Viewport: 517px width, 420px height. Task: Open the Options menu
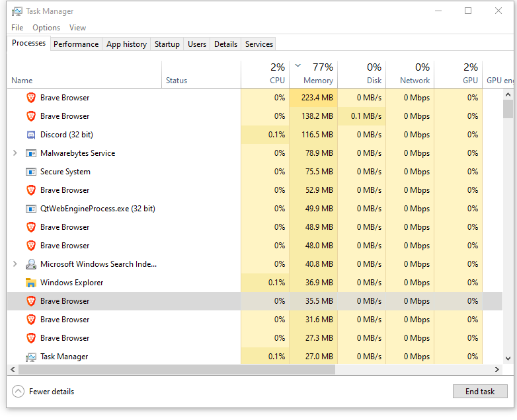click(x=46, y=28)
